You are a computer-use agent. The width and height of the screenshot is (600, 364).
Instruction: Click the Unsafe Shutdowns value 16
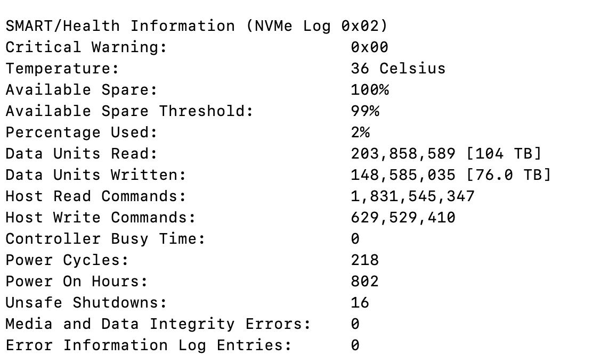(x=360, y=303)
